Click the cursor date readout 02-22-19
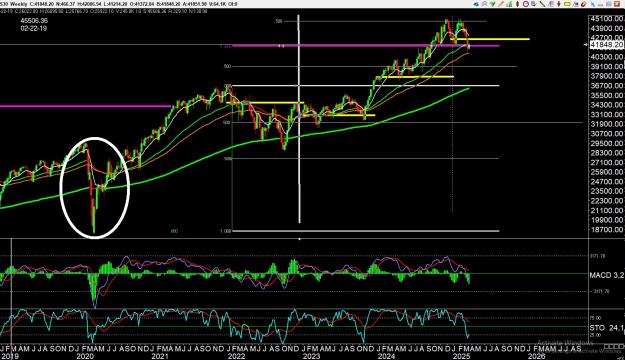Screen dimensions: 625x360 pyautogui.click(x=33, y=29)
